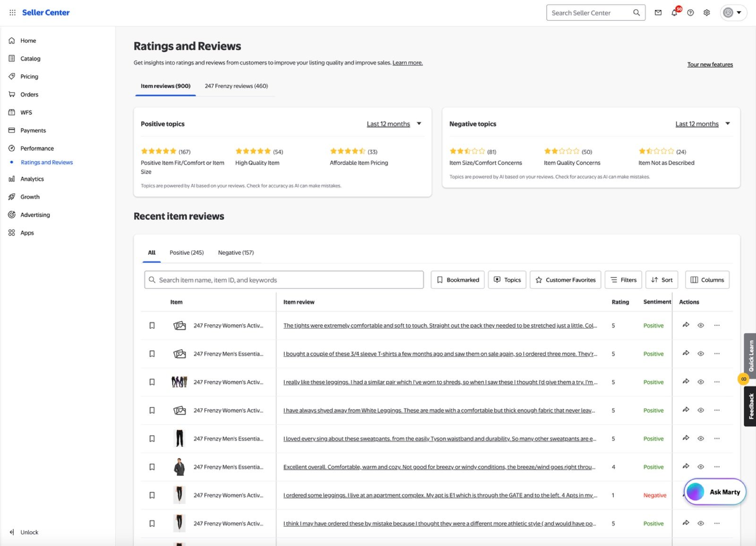Image resolution: width=756 pixels, height=546 pixels.
Task: Click the Home icon in the sidebar
Action: [x=12, y=41]
